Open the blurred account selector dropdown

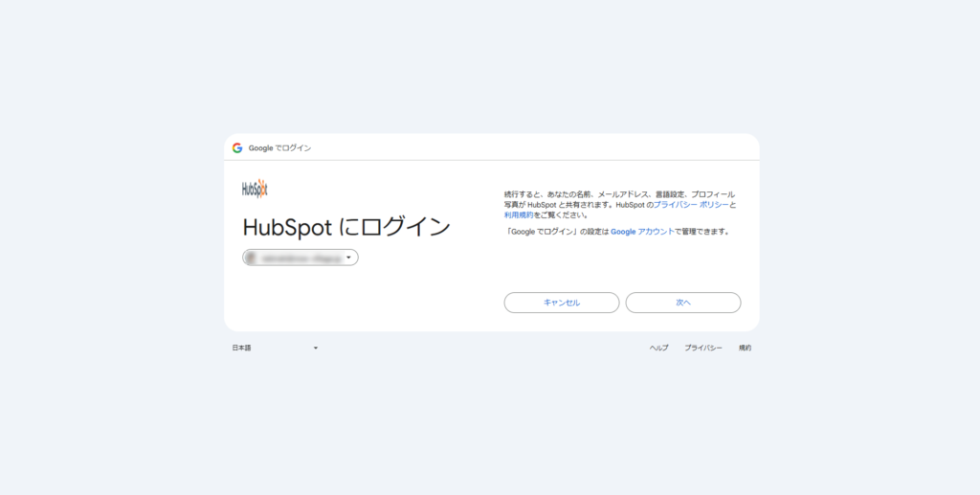click(301, 258)
